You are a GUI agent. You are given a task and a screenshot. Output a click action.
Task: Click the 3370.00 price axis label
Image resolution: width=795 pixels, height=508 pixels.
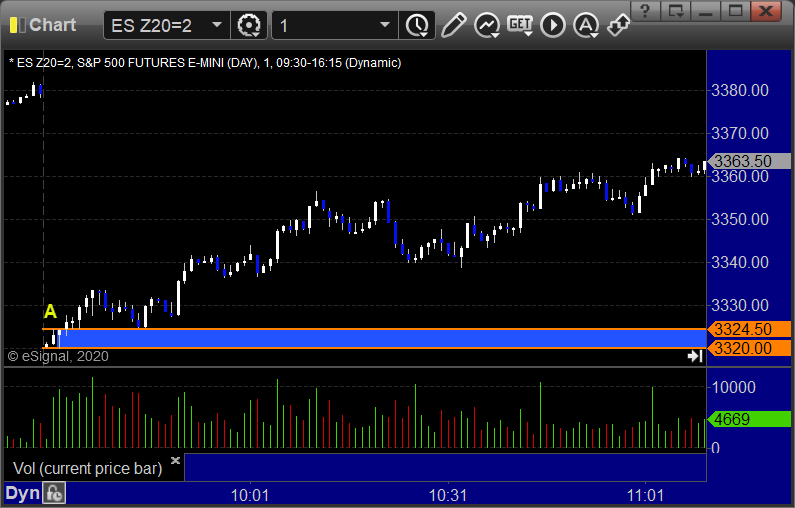point(740,134)
